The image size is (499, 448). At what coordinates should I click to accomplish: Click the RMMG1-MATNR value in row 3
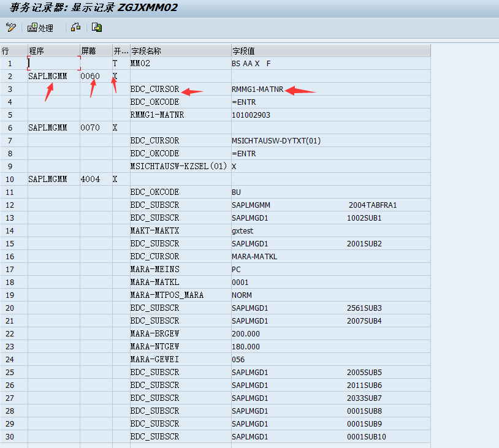[257, 89]
